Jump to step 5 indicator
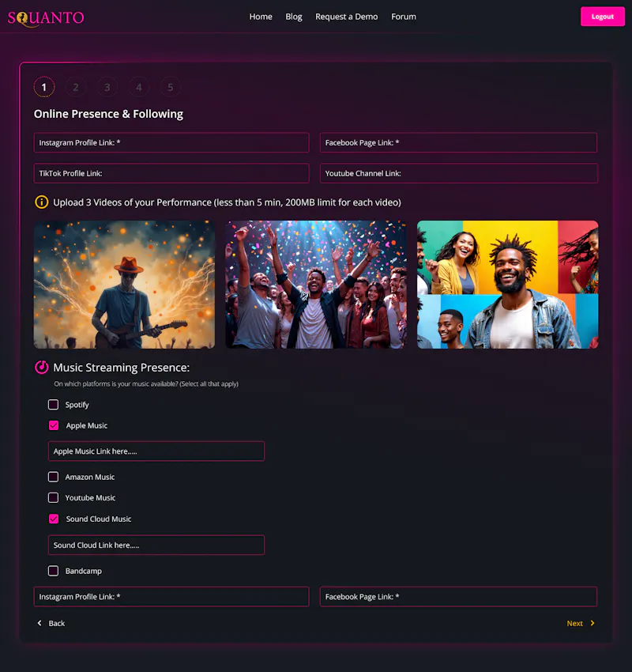Screen dimensions: 632x672 tap(171, 88)
